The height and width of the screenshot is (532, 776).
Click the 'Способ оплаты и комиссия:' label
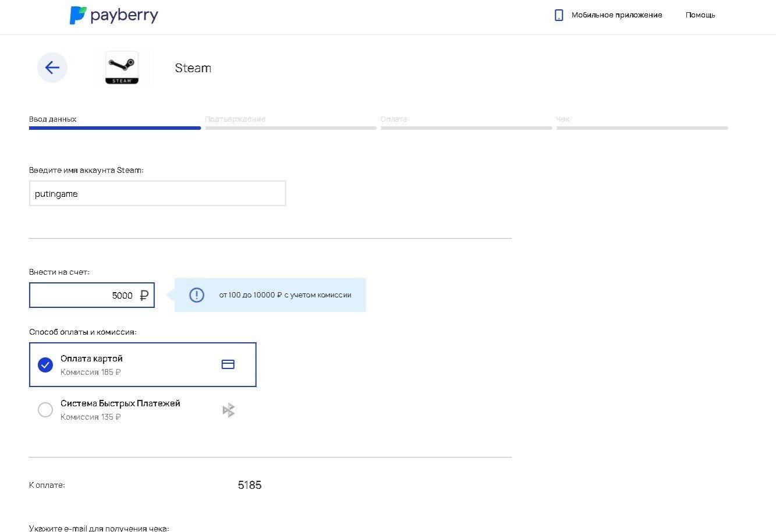(83, 332)
